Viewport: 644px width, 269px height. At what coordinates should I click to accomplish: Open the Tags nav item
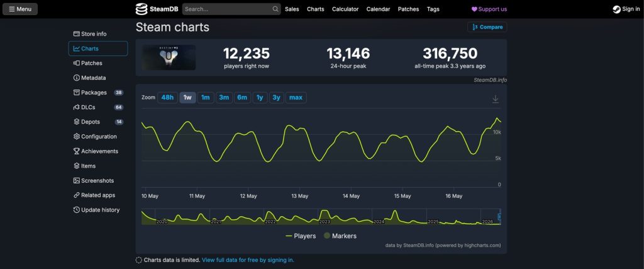click(433, 9)
